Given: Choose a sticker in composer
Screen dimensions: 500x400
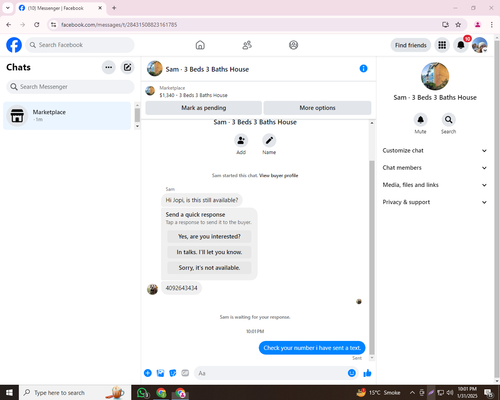Looking at the screenshot, I should point(173,373).
